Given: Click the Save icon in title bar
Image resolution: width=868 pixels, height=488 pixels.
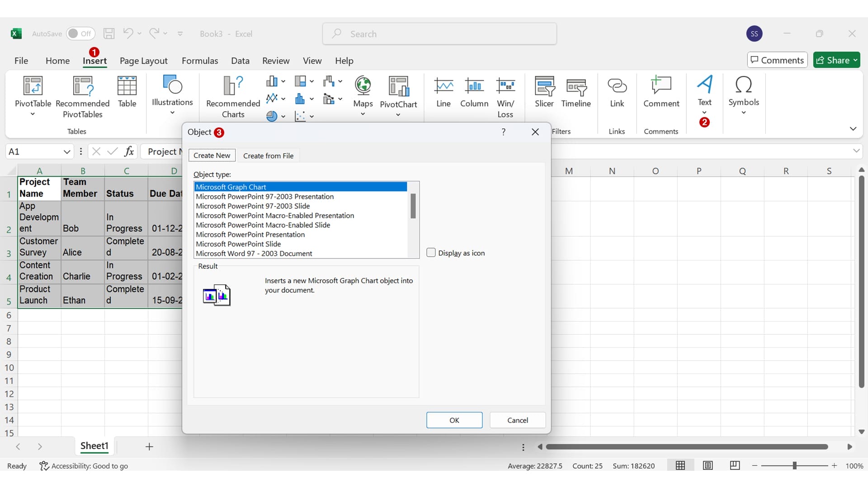Looking at the screenshot, I should [x=109, y=33].
